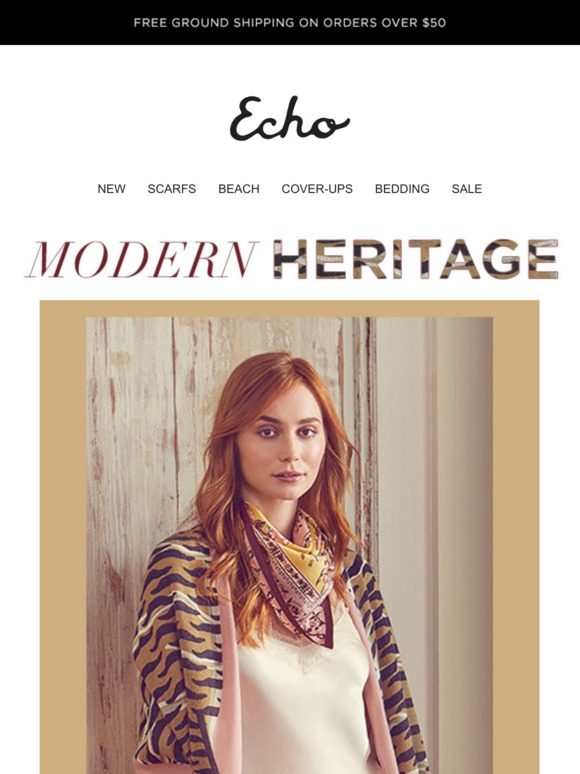Open the Echo script logo
This screenshot has height=774, width=580.
click(290, 118)
